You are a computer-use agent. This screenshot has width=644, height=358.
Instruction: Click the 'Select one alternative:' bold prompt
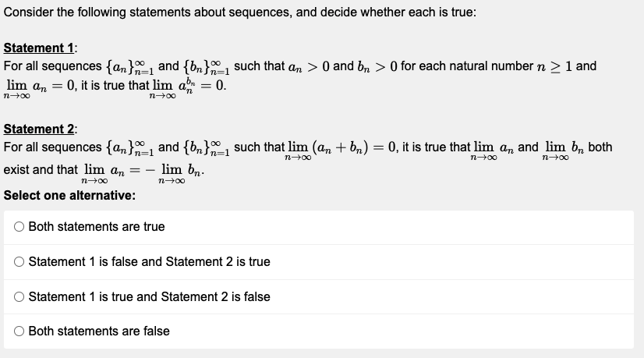[x=69, y=195]
